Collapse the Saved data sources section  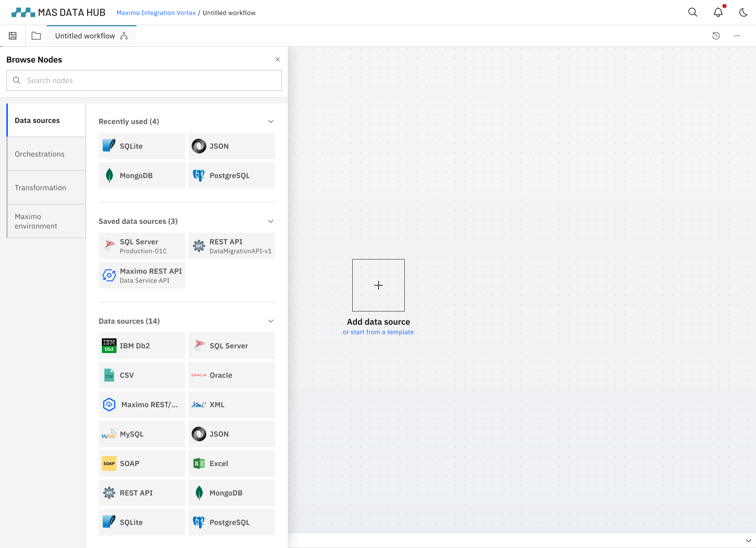[x=271, y=221]
